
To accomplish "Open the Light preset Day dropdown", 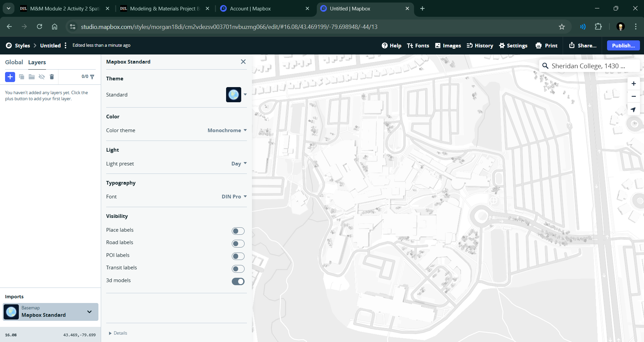I will tap(239, 164).
